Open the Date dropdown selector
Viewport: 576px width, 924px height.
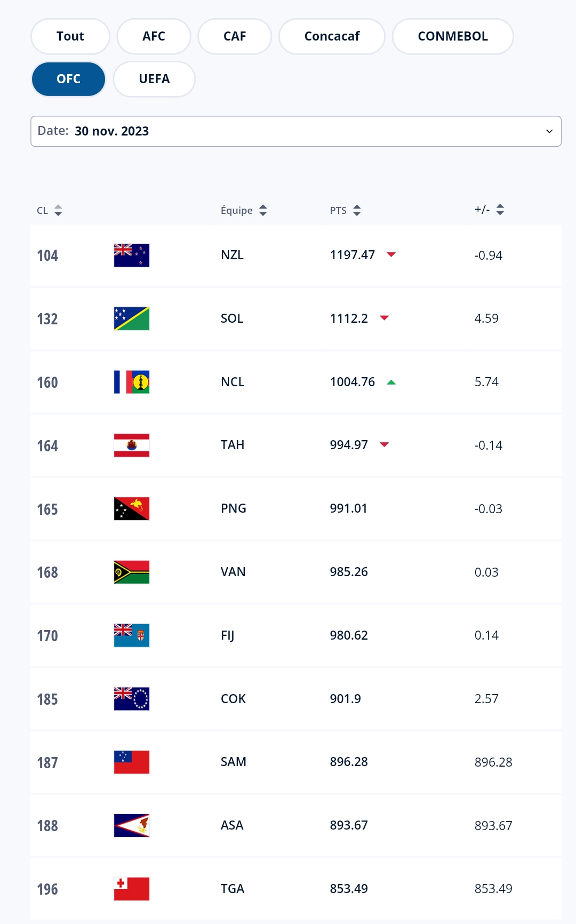(x=296, y=131)
